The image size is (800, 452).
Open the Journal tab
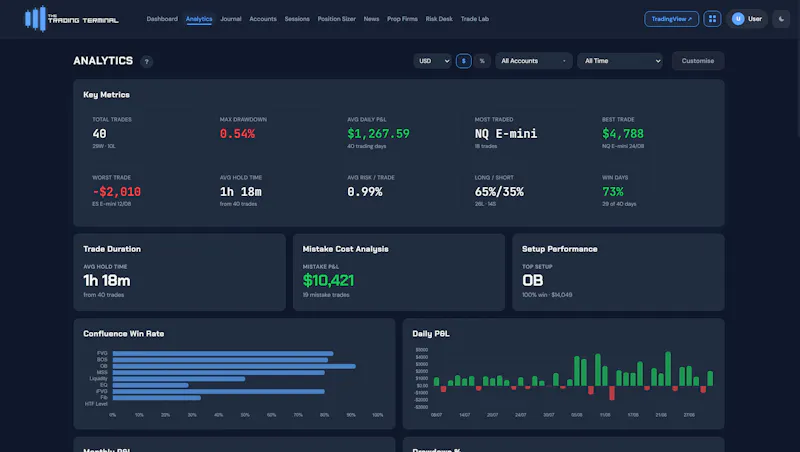(231, 19)
